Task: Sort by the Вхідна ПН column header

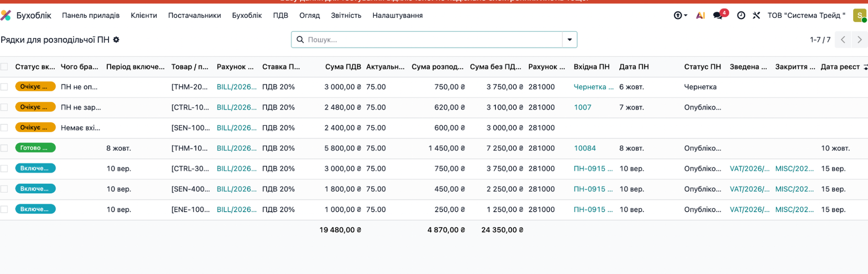Action: click(x=591, y=67)
